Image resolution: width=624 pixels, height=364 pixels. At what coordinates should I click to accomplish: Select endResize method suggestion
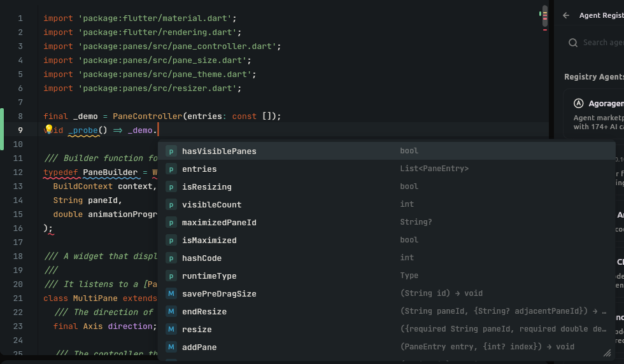(x=386, y=311)
